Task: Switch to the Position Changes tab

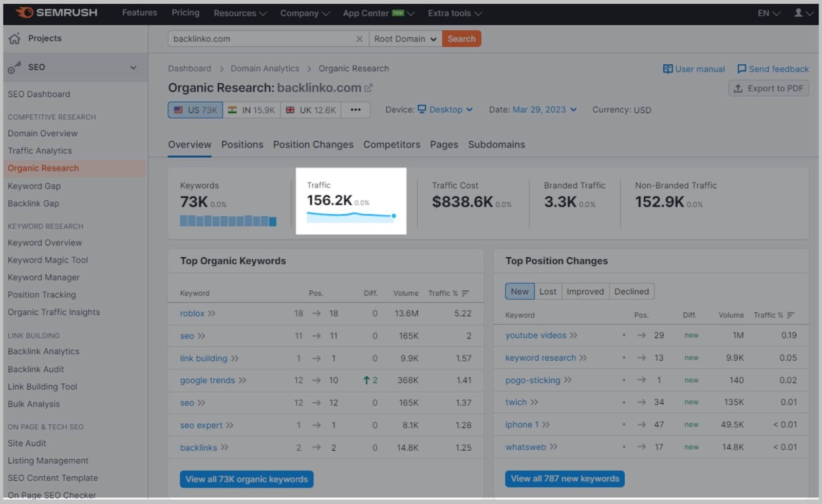Action: point(313,145)
